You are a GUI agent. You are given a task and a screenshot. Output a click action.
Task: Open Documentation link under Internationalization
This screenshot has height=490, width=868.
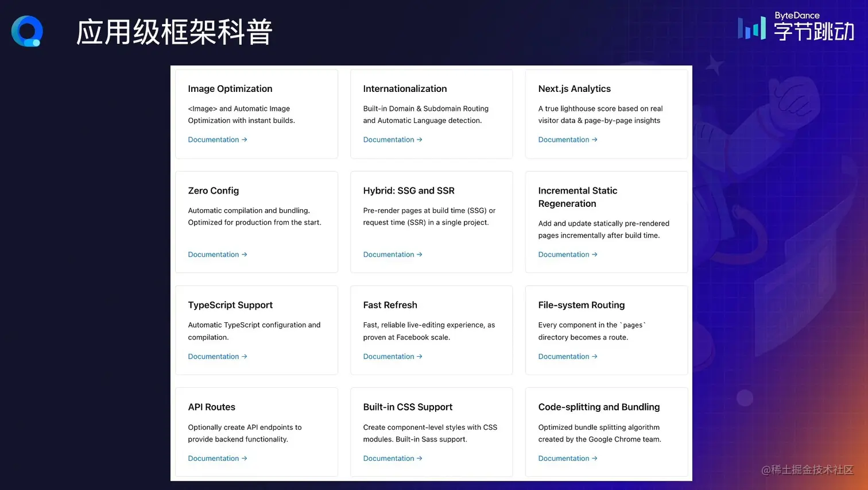[393, 140]
